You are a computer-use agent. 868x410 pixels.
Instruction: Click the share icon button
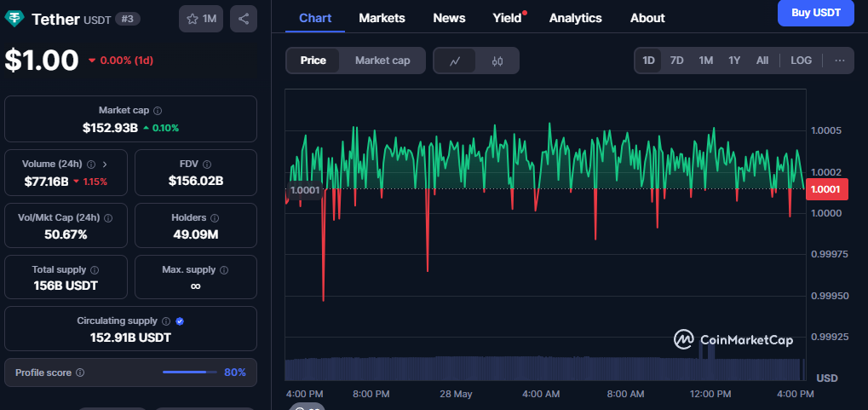[243, 19]
